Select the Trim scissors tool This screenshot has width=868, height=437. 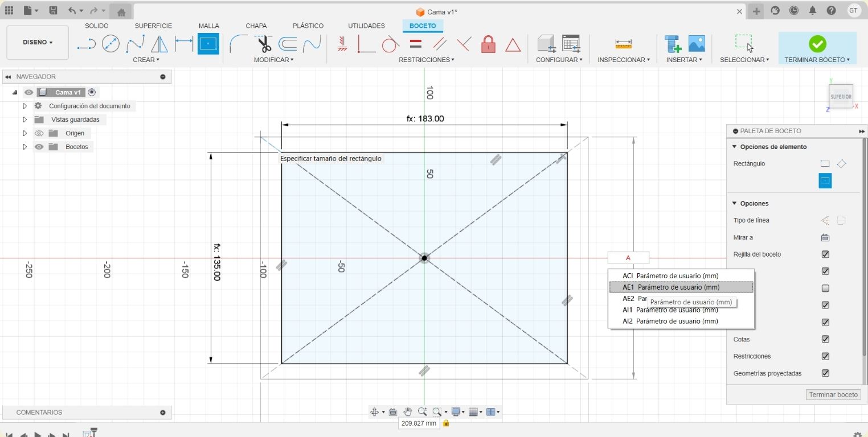[x=264, y=44]
